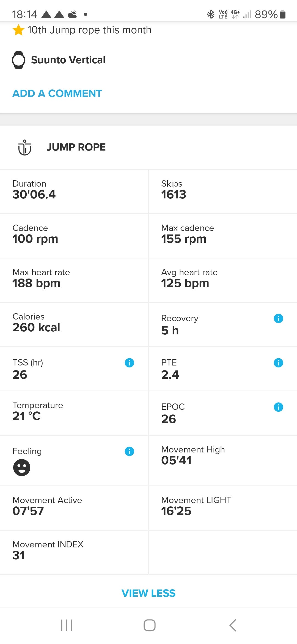Select the smiley Feeling face icon
Screen dimensions: 297x644
coord(22,468)
